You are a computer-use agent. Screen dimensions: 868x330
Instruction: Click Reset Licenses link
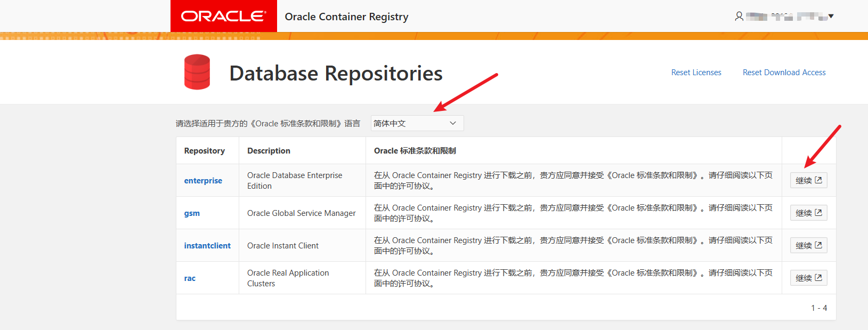(x=696, y=73)
